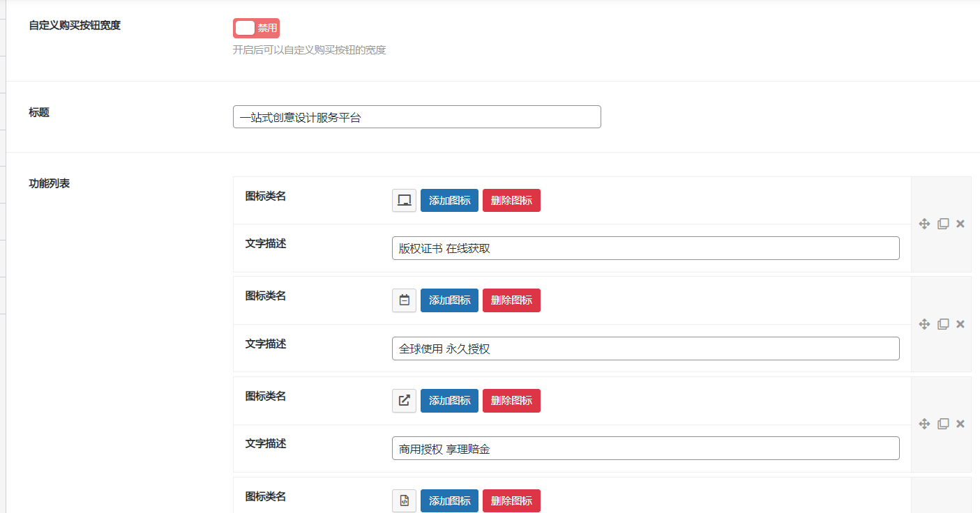The width and height of the screenshot is (980, 513).
Task: Click the laptop icon preview in first item
Action: (x=404, y=201)
